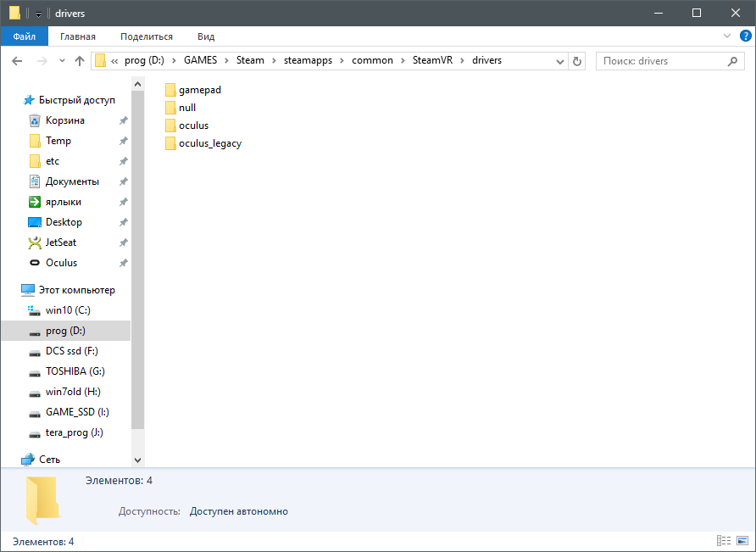Image resolution: width=756 pixels, height=552 pixels.
Task: Unpin Temp using its pin icon
Action: point(124,141)
